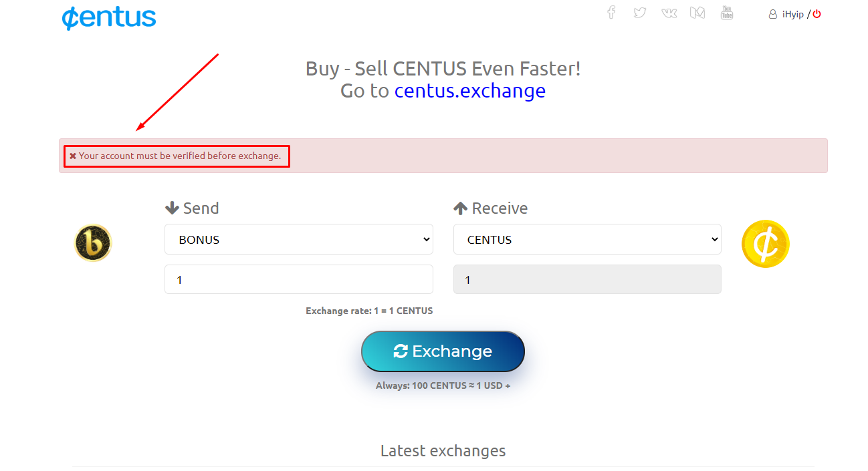Click the greyed Receive amount field
The height and width of the screenshot is (471, 868).
tap(587, 279)
